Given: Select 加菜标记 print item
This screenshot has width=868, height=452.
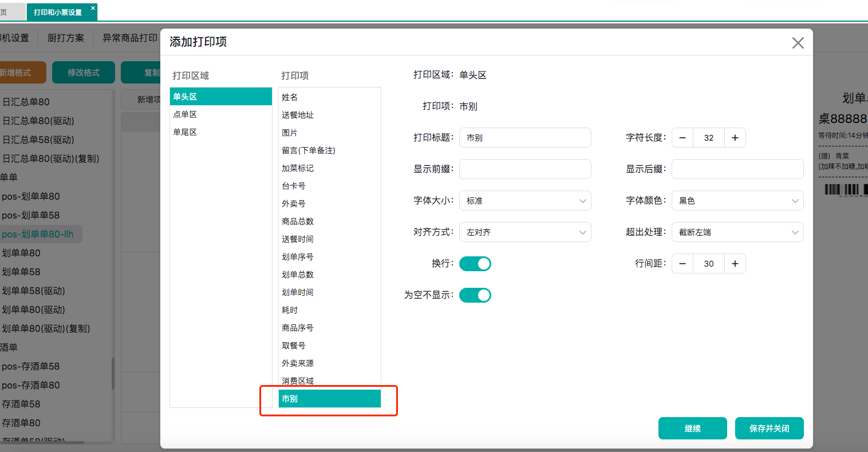Looking at the screenshot, I should click(330, 168).
